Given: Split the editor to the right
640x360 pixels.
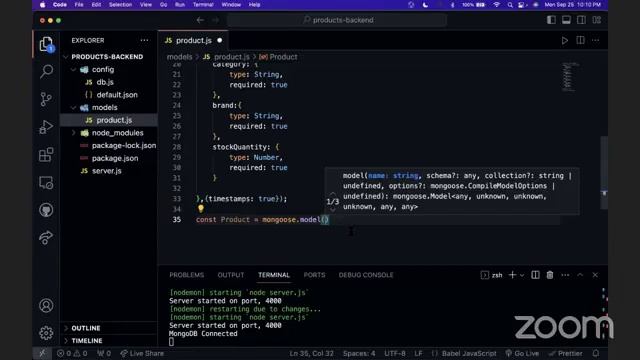Looking at the screenshot, I should click(580, 40).
